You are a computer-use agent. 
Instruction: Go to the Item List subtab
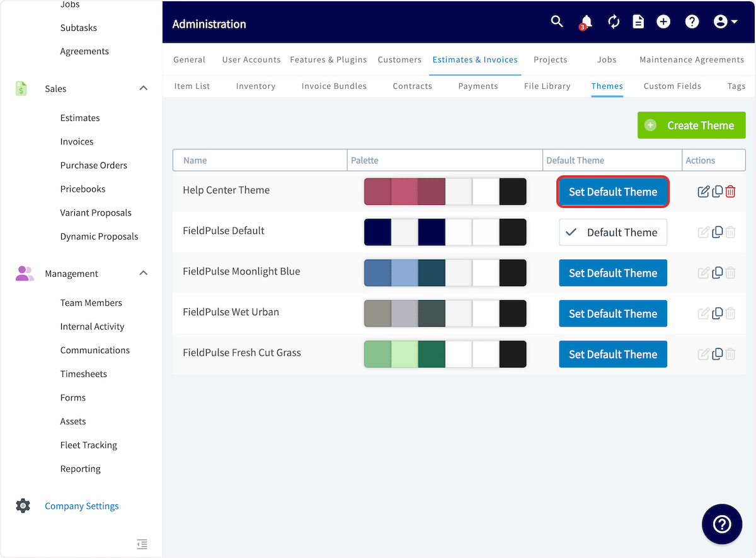192,86
